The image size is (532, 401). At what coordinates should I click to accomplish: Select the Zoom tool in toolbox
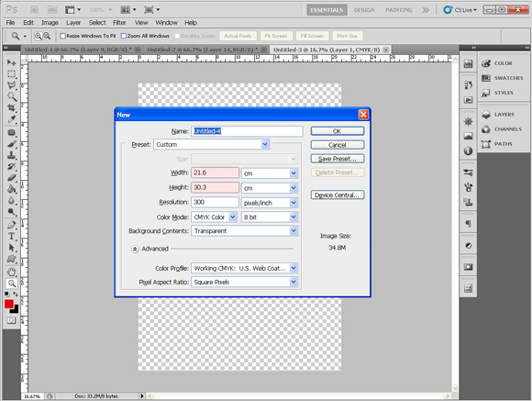12,284
